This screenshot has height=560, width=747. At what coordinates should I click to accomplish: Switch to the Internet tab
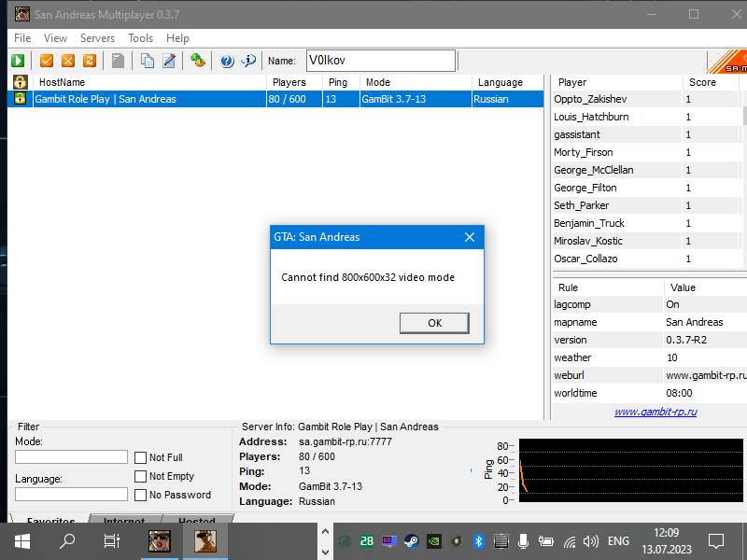pos(124,521)
